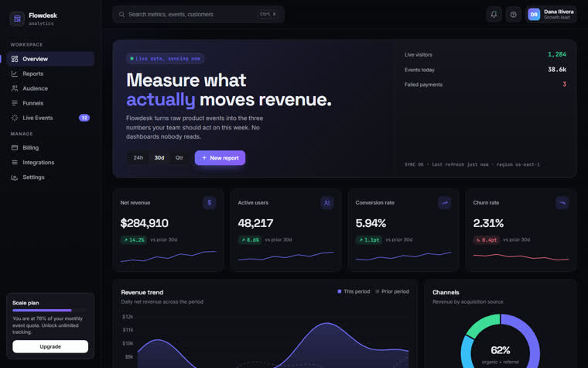Viewport: 588px width, 368px height.
Task: Click the Ctrl K shortcut hint
Action: [x=268, y=14]
